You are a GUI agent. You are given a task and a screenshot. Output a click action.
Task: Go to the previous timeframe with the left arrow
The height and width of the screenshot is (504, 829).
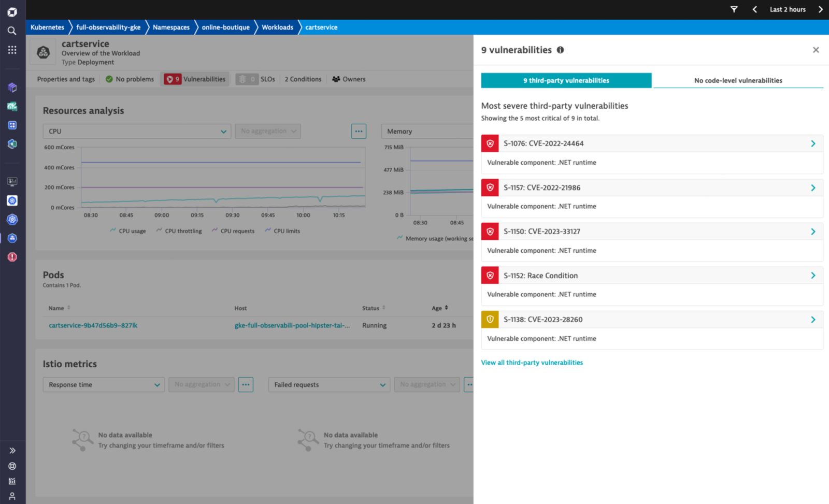coord(754,9)
